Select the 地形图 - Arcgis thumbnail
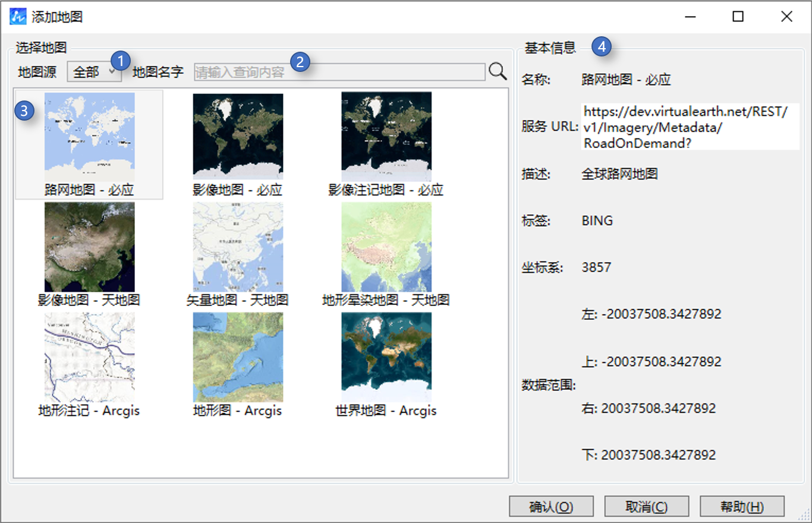The height and width of the screenshot is (523, 812). [238, 357]
